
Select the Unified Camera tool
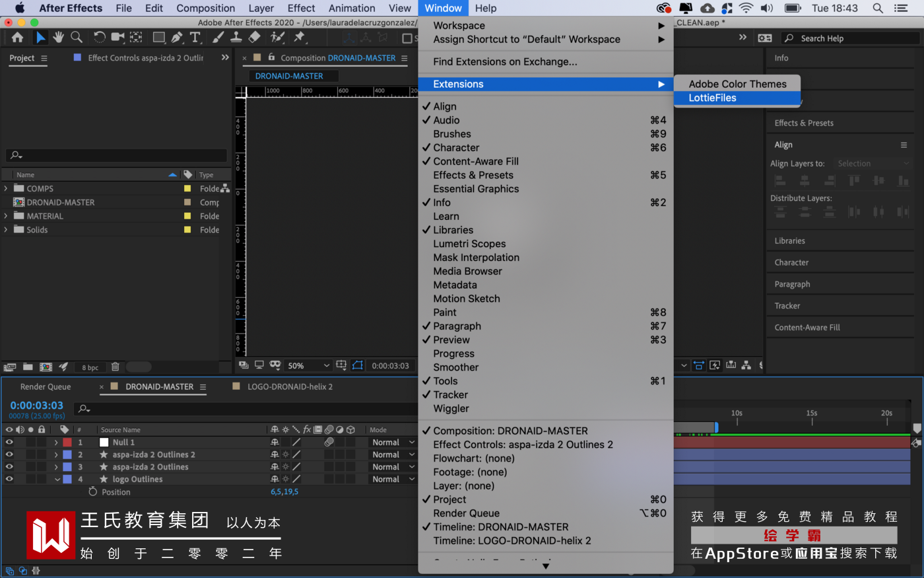point(117,37)
